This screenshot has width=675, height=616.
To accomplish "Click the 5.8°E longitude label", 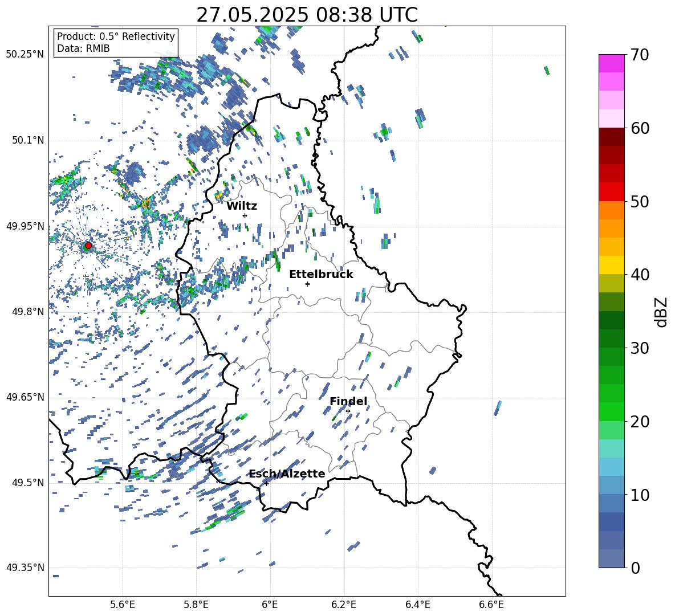I will point(196,605).
